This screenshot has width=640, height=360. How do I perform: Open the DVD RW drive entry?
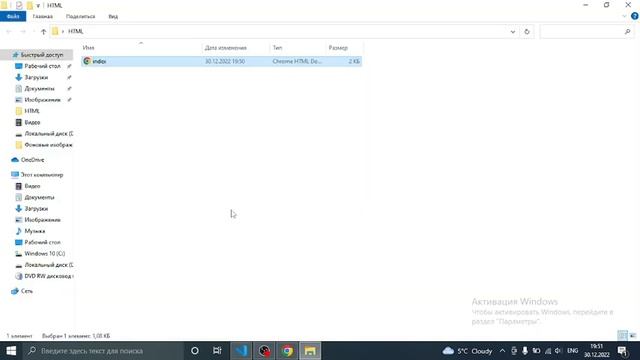48,276
